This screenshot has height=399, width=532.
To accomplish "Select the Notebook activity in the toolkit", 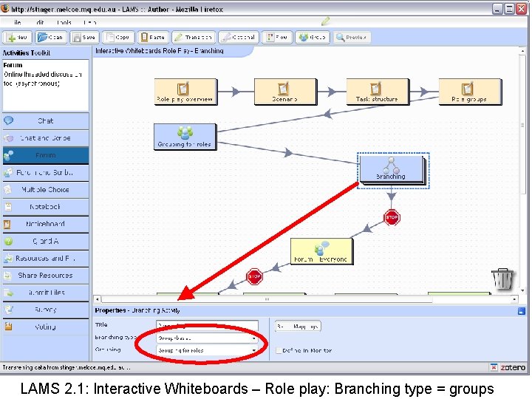I will (x=46, y=207).
